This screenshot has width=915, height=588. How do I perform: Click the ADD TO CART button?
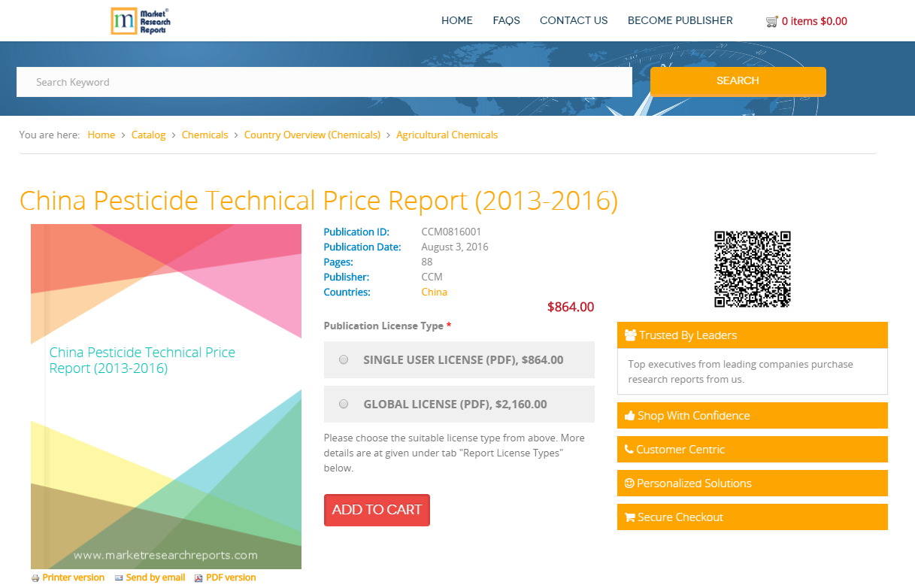[x=377, y=510]
